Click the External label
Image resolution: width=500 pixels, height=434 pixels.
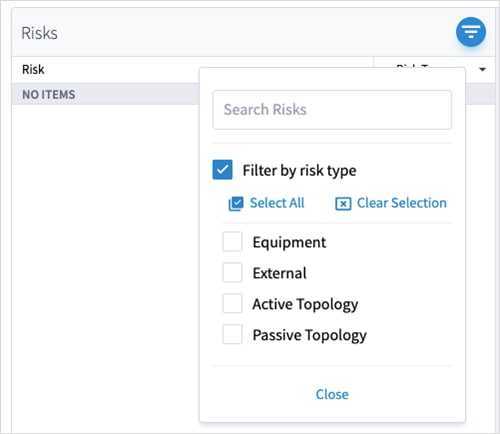[x=279, y=273]
